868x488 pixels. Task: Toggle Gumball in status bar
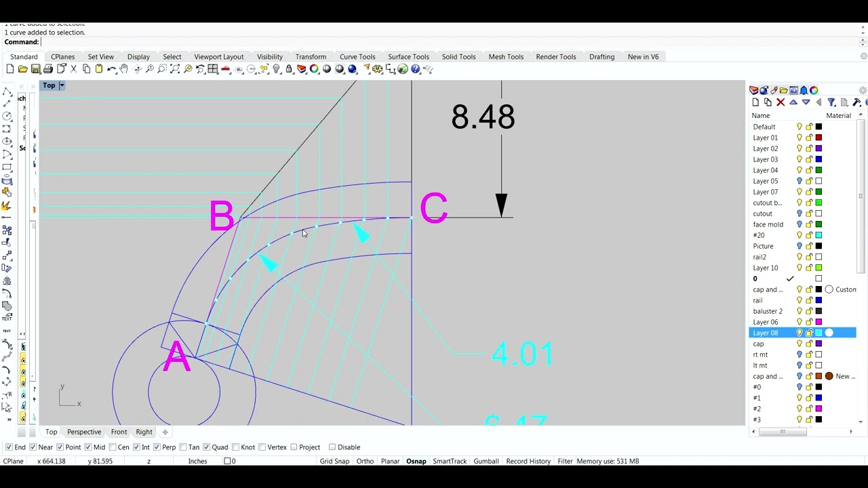486,461
